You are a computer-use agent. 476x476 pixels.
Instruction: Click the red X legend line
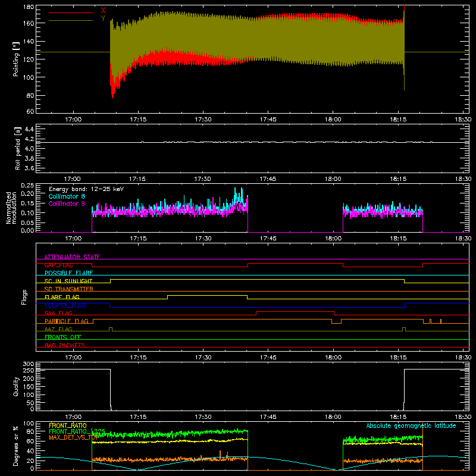click(x=71, y=12)
